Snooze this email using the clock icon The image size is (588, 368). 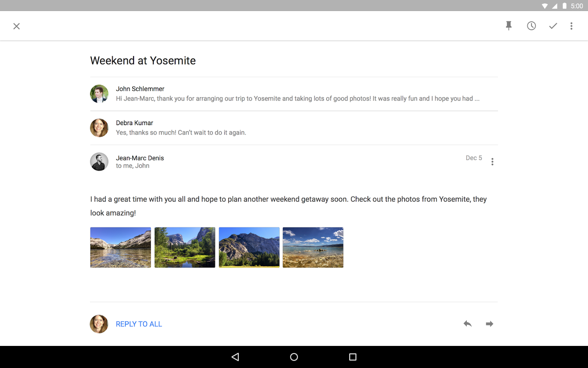tap(531, 26)
